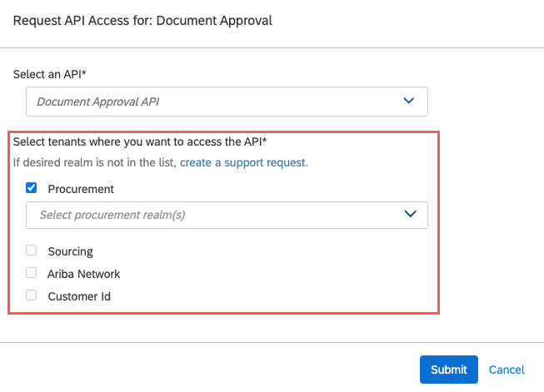Image resolution: width=544 pixels, height=392 pixels.
Task: Open the create a support request link
Action: pyautogui.click(x=243, y=162)
